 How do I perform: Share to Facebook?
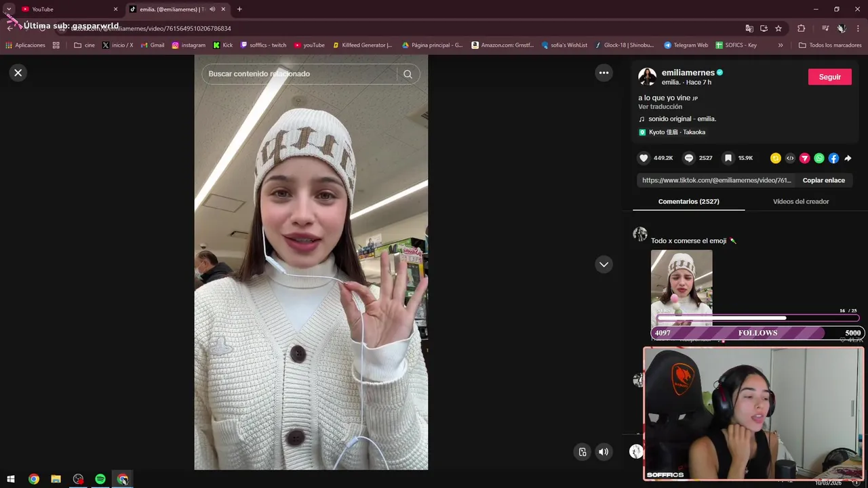point(833,158)
